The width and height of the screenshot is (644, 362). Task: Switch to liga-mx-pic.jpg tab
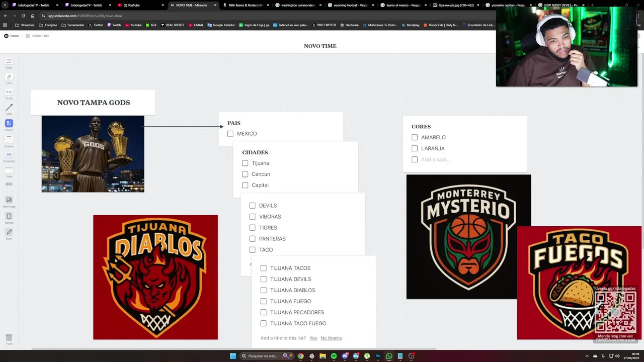[x=455, y=5]
